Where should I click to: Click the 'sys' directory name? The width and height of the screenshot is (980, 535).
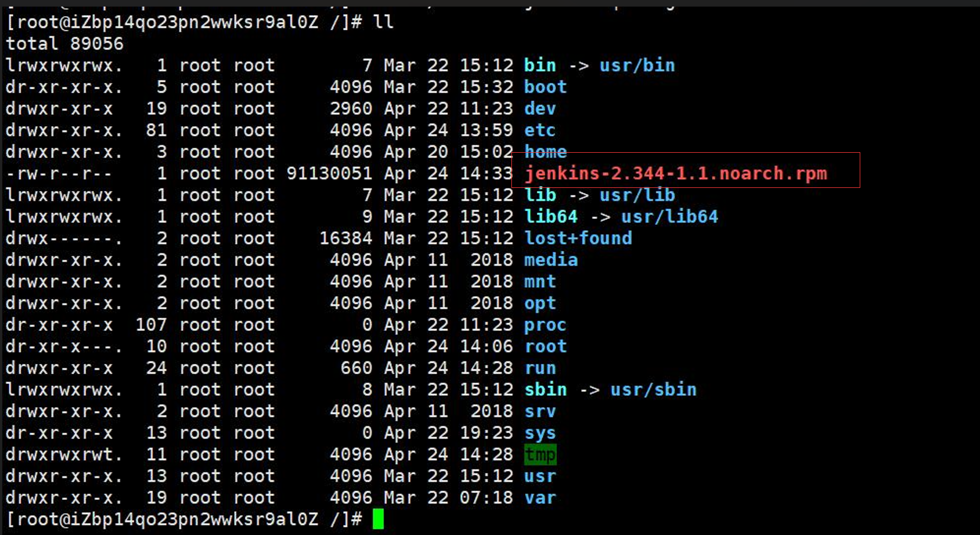click(540, 434)
